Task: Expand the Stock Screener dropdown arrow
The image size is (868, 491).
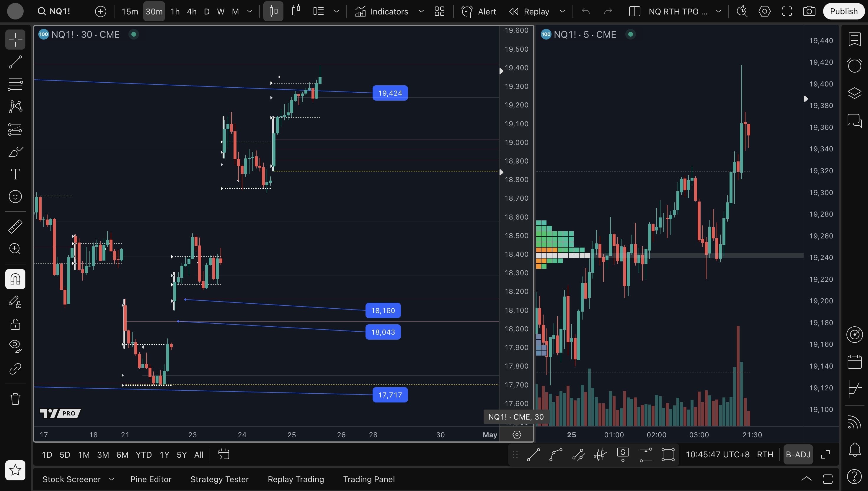Action: (x=112, y=479)
